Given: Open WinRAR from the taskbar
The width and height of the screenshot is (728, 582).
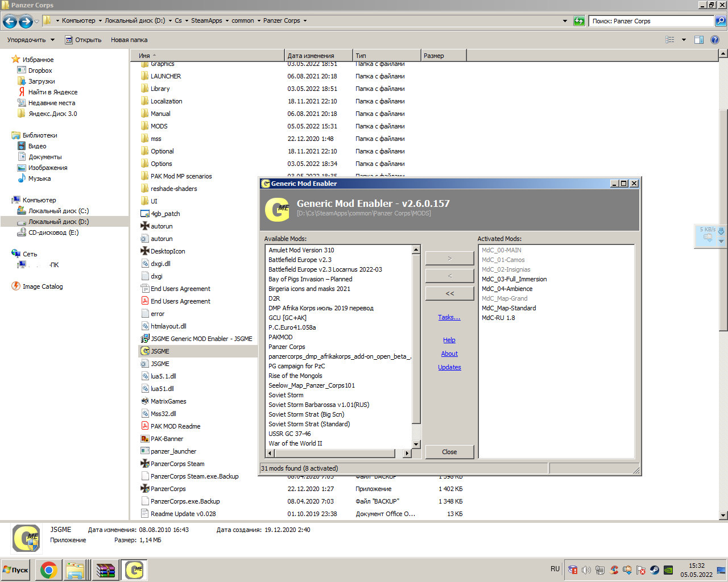Looking at the screenshot, I should [105, 569].
